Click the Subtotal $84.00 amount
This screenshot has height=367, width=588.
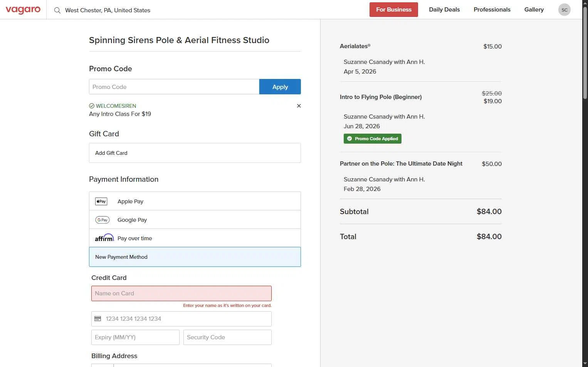(489, 211)
